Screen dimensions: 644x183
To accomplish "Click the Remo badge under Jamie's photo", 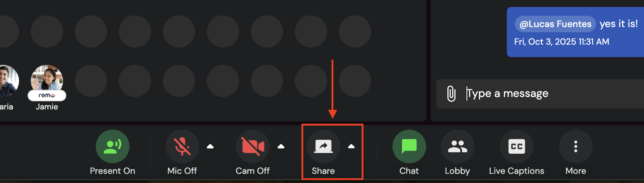I will click(47, 96).
